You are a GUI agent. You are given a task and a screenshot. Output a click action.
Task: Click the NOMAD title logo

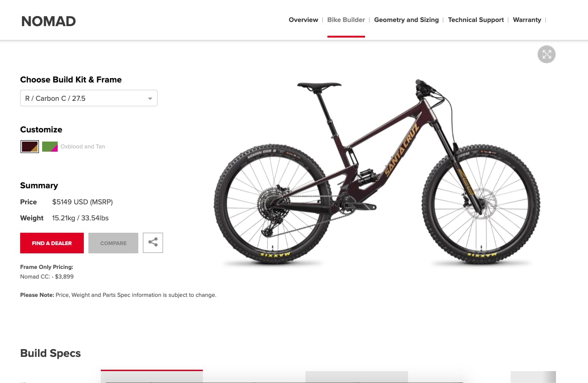point(49,21)
